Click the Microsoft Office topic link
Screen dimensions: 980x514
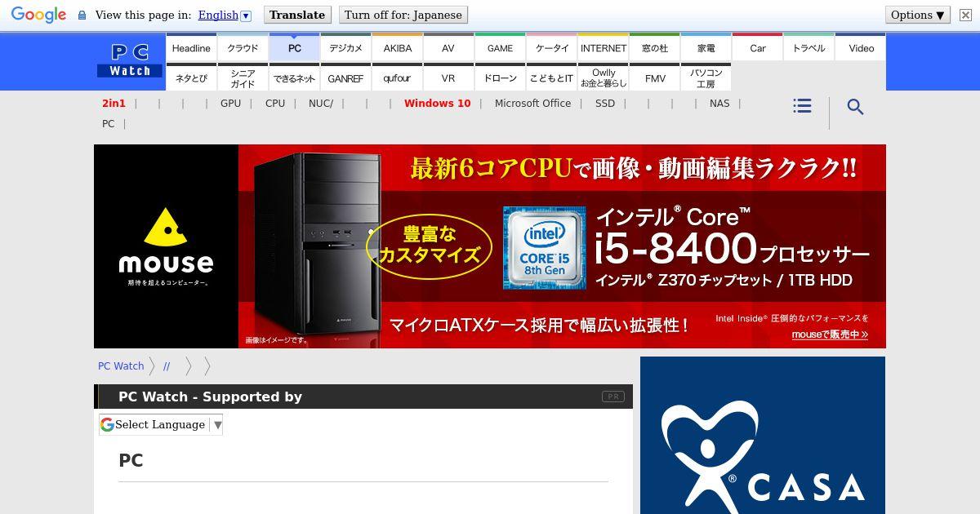pyautogui.click(x=532, y=103)
